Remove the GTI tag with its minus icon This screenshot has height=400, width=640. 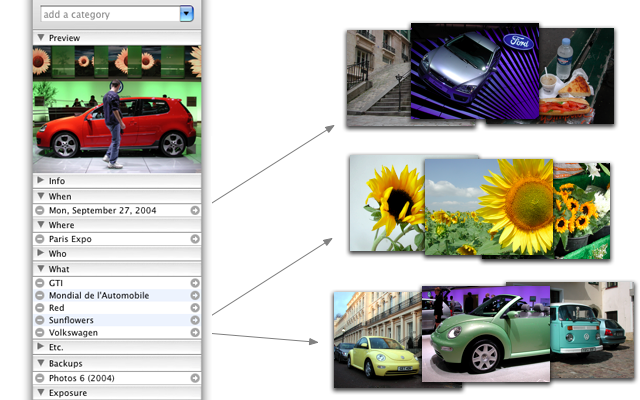[40, 283]
